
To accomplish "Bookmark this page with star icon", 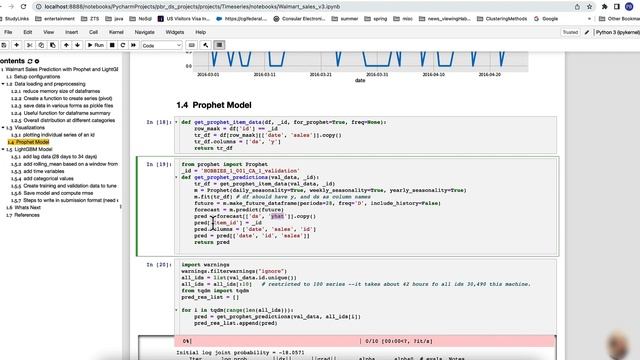I will 589,7.
